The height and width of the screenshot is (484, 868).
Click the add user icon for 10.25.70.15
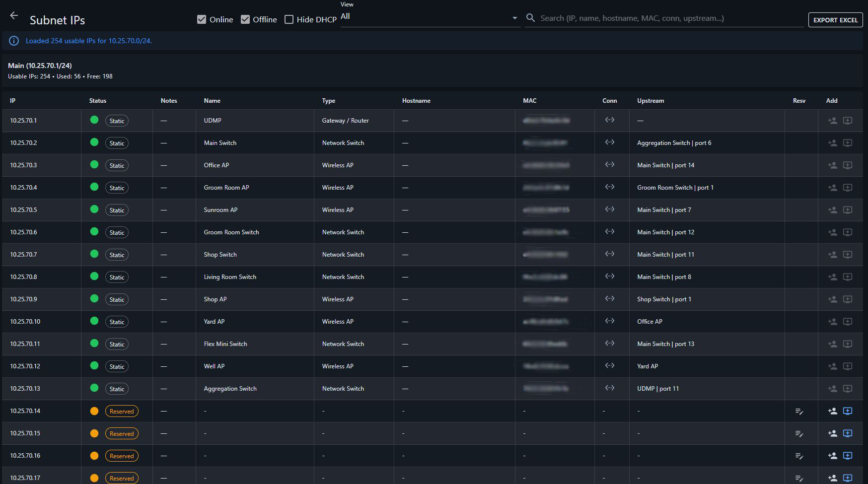point(832,433)
